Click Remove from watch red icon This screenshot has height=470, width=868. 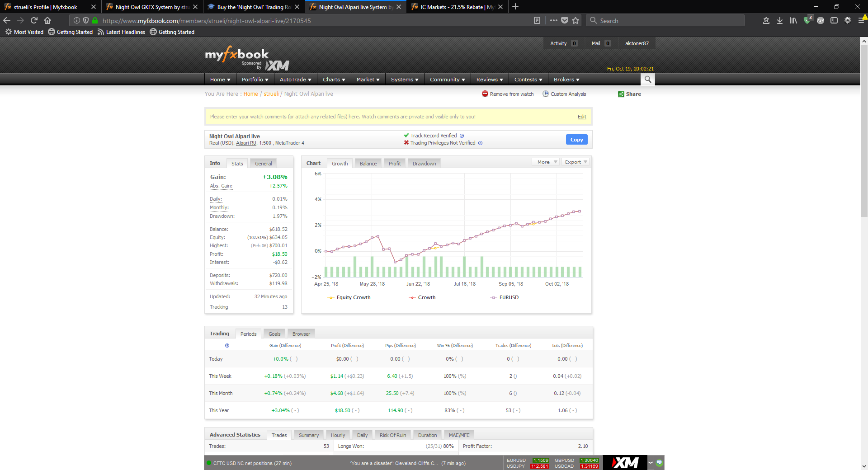point(485,94)
